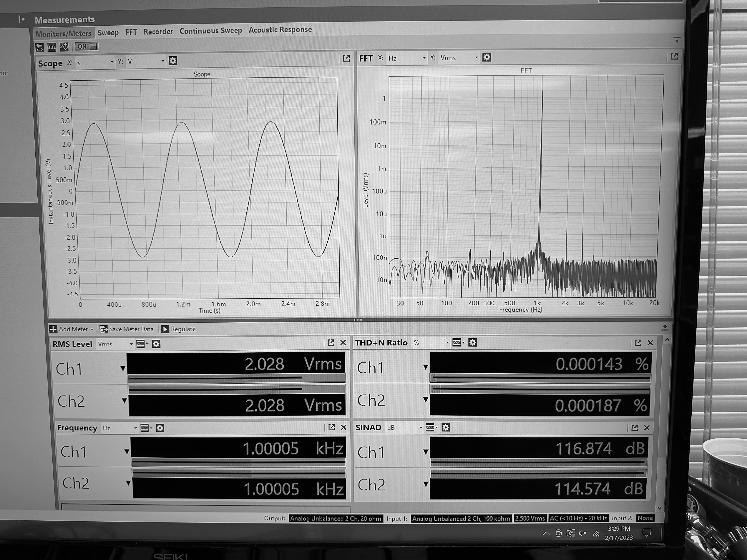Click the Output Analog Unbalanced 20 ohm status
This screenshot has width=747, height=560.
(336, 519)
